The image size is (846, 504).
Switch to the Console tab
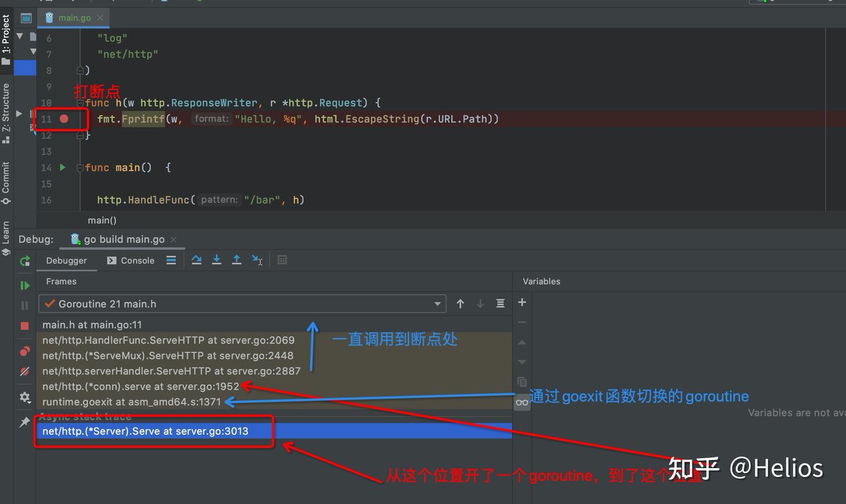click(130, 260)
